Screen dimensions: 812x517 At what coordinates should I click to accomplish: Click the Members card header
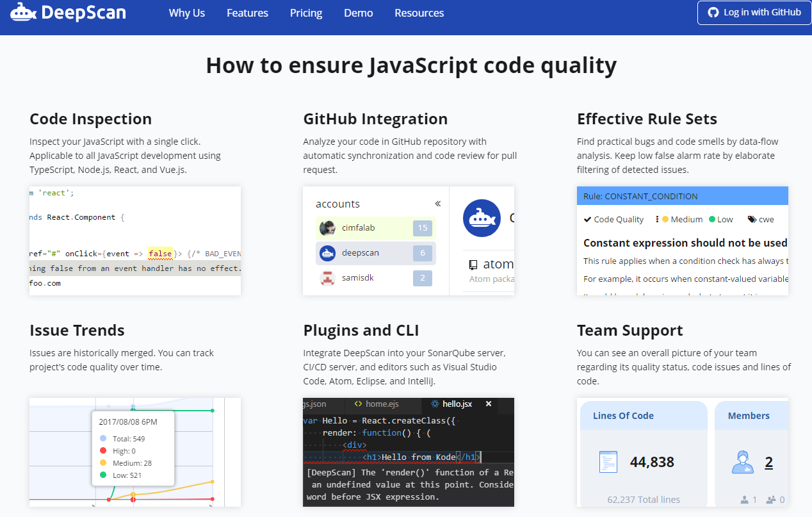click(x=752, y=416)
